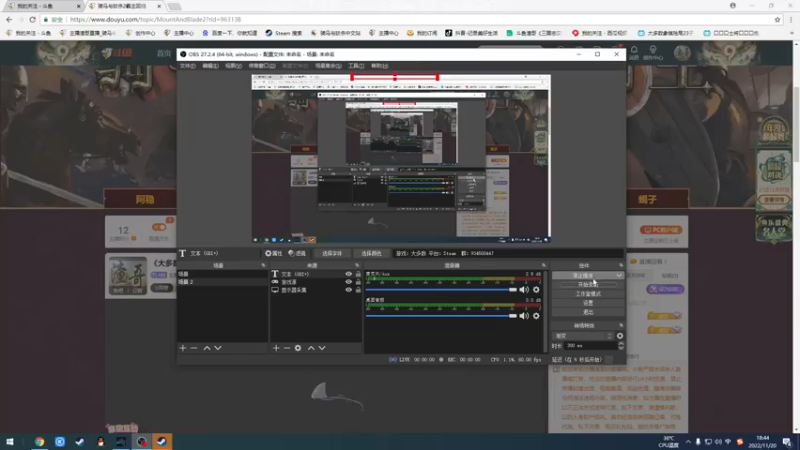The image size is (800, 450).
Task: Click the Filters button in source toolbar
Action: click(x=297, y=253)
